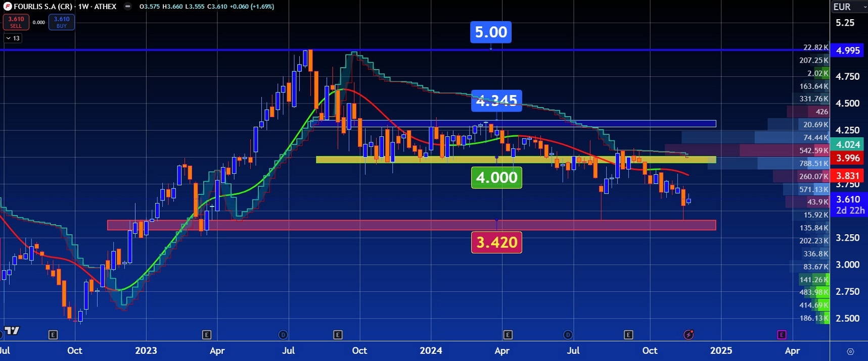Click the 414.69K volume profile row

click(x=814, y=305)
